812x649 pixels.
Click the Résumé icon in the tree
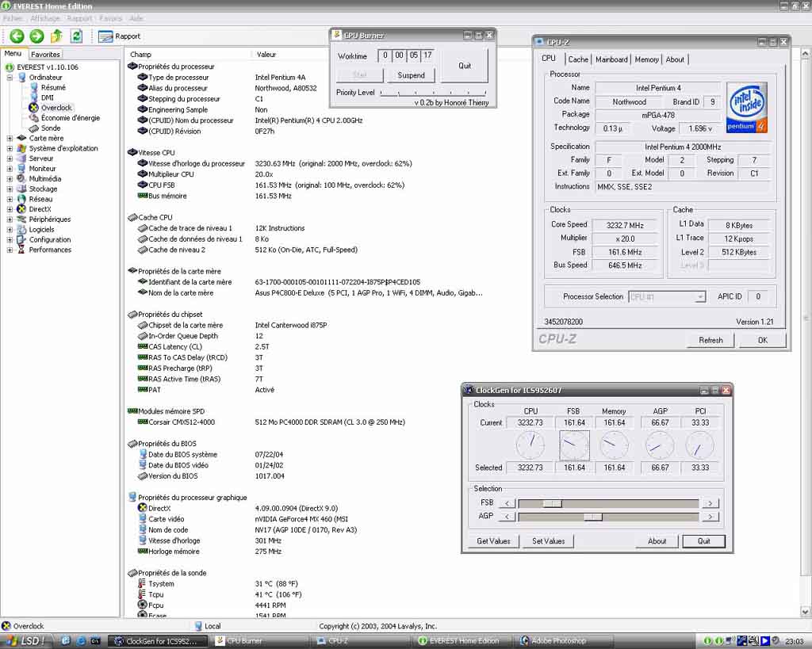click(x=34, y=87)
